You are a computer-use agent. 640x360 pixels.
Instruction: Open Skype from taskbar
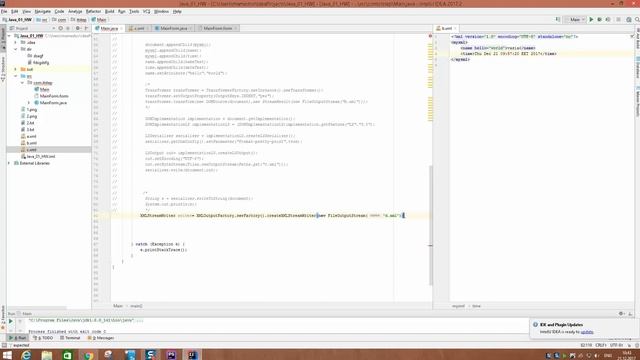[x=151, y=355]
